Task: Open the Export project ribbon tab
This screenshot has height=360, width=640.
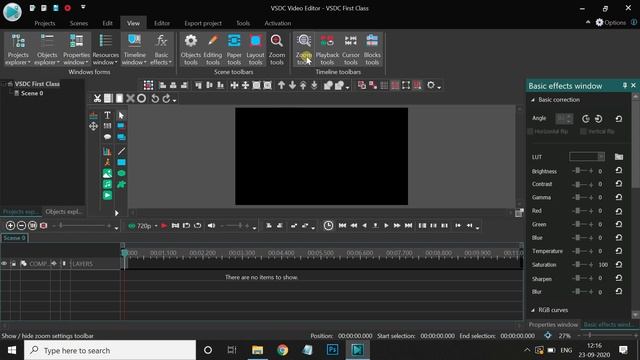Action: (x=203, y=23)
